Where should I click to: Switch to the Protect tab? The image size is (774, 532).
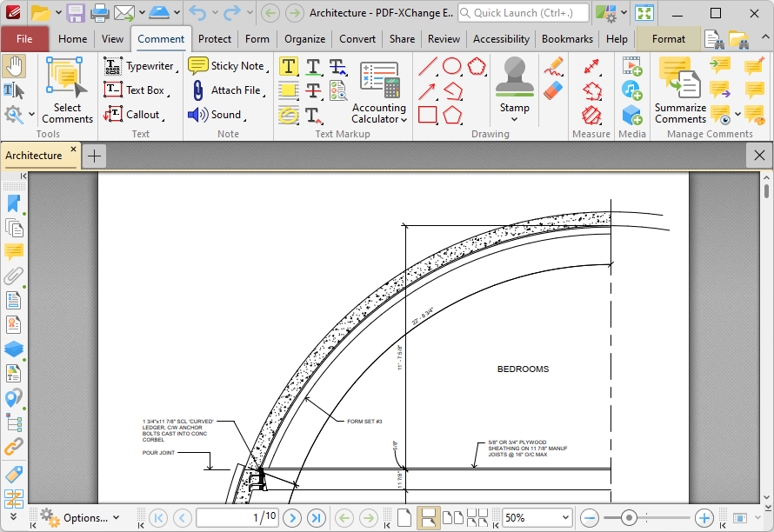tap(215, 39)
